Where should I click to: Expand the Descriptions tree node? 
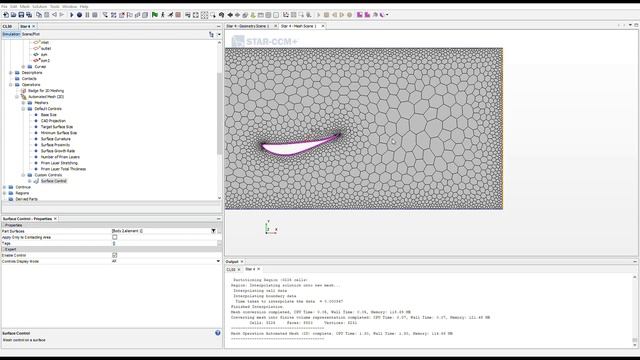click(11, 73)
